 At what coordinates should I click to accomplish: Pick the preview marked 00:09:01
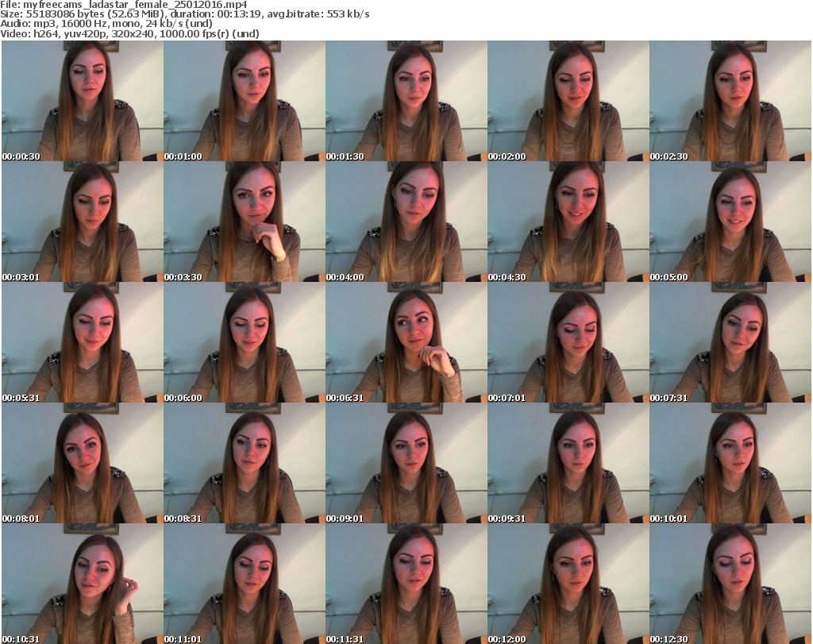tap(406, 463)
